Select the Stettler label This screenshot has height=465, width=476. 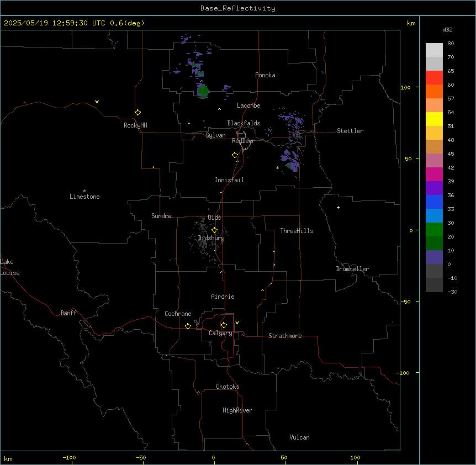350,131
